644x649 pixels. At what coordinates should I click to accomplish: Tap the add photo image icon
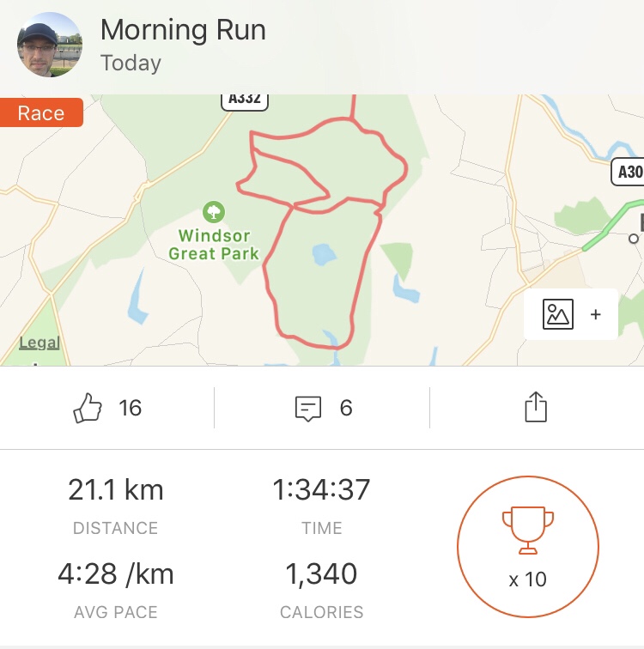click(557, 315)
